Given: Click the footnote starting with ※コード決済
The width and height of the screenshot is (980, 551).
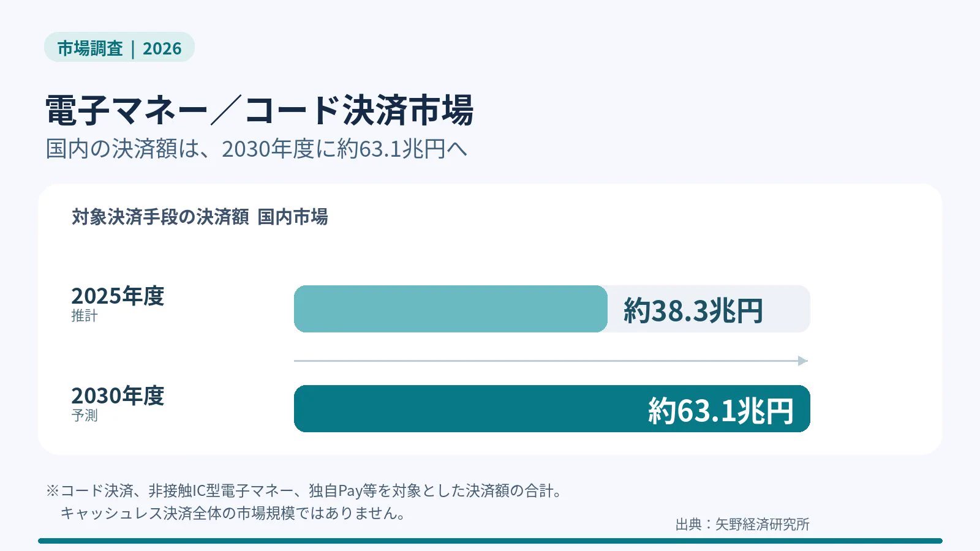Looking at the screenshot, I should coord(304,490).
